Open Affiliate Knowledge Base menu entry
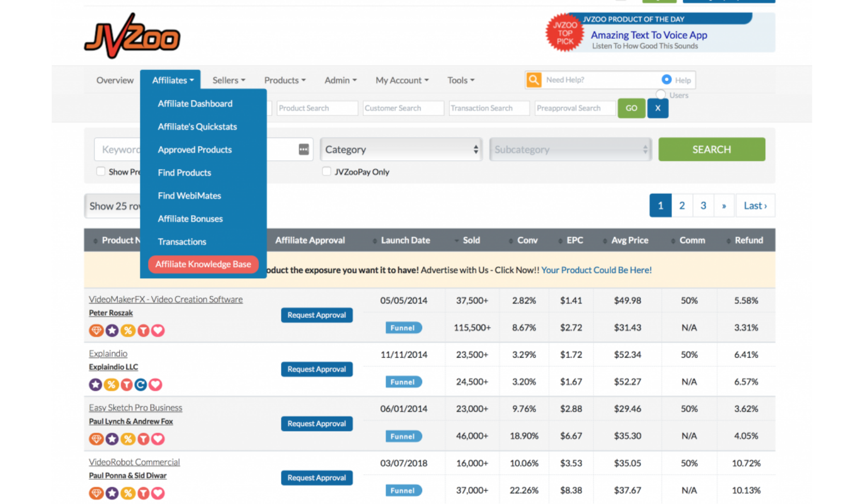This screenshot has width=864, height=504. [203, 264]
